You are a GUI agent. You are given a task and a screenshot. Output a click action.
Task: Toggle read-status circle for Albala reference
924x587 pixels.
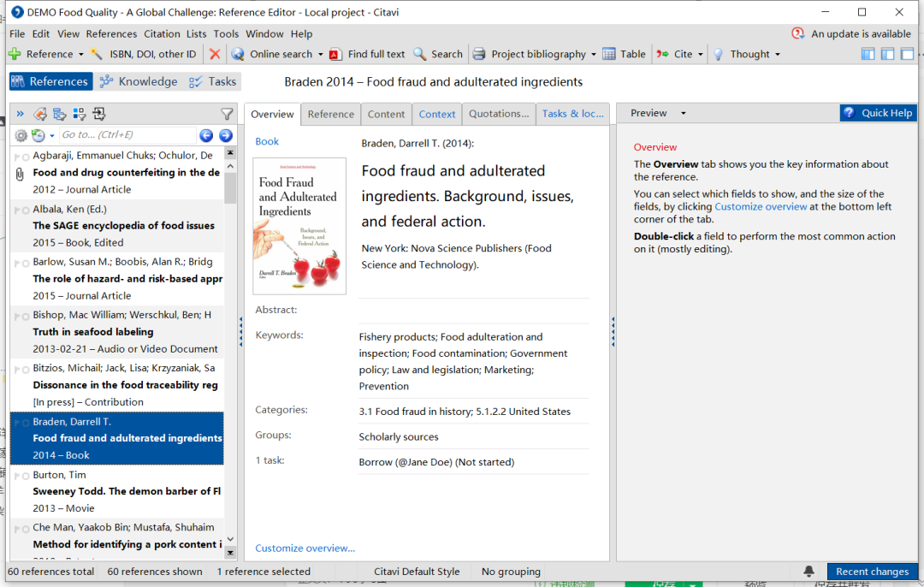tap(26, 210)
